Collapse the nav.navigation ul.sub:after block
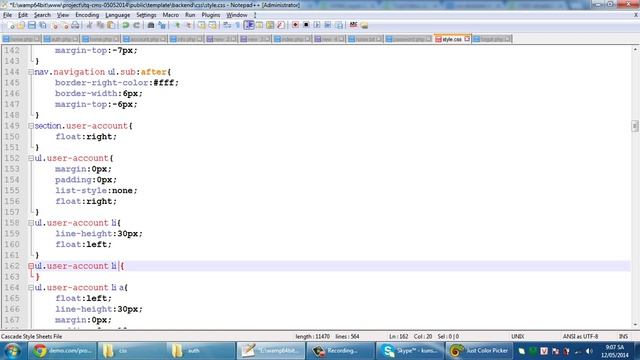The height and width of the screenshot is (360, 640). (x=31, y=72)
